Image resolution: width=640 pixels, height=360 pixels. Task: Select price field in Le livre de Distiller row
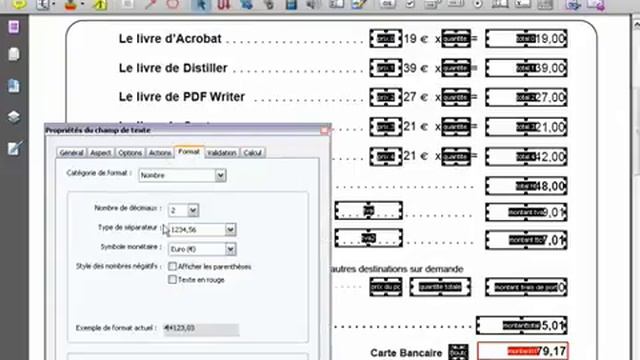386,68
